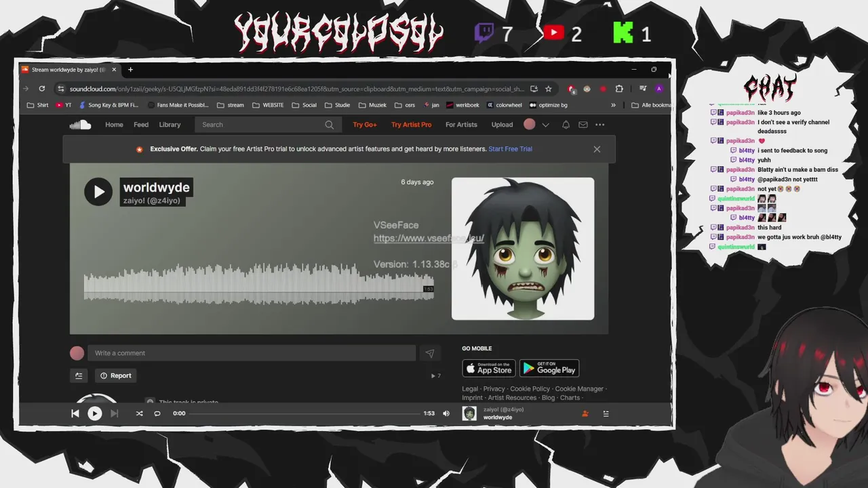868x488 pixels.
Task: Click the player bar progress line
Action: (x=304, y=413)
